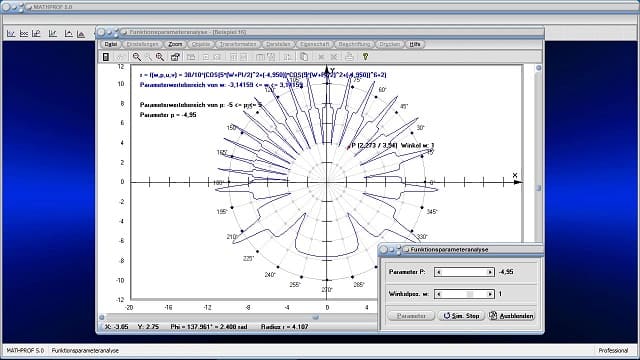Click the Sim. Stop button
The width and height of the screenshot is (640, 360).
point(461,316)
